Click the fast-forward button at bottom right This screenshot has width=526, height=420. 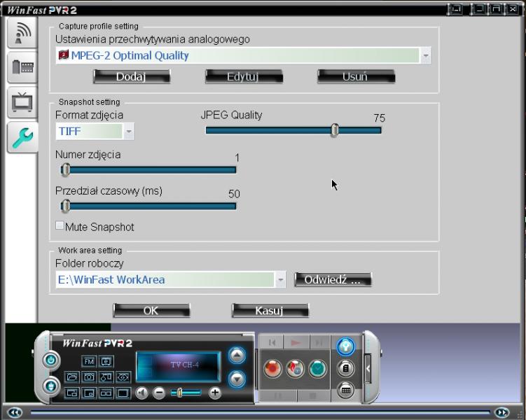[502, 412]
